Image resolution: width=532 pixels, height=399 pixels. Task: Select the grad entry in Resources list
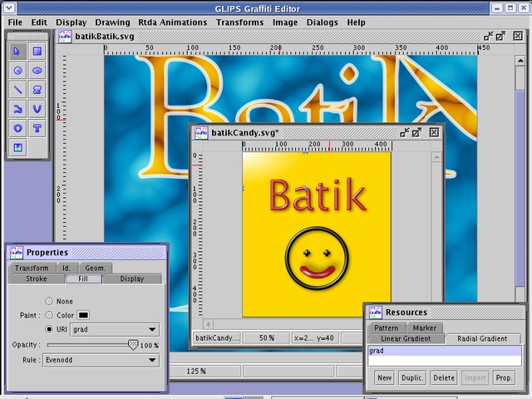445,351
